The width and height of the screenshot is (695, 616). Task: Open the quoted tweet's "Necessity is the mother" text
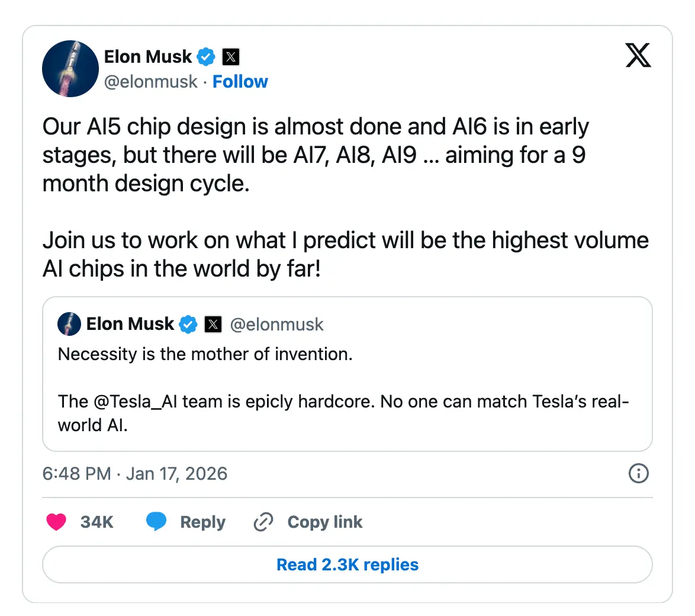coord(205,354)
